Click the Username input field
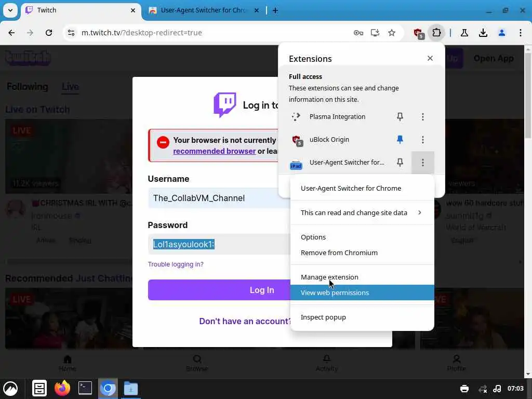This screenshot has height=399, width=532. [x=219, y=198]
